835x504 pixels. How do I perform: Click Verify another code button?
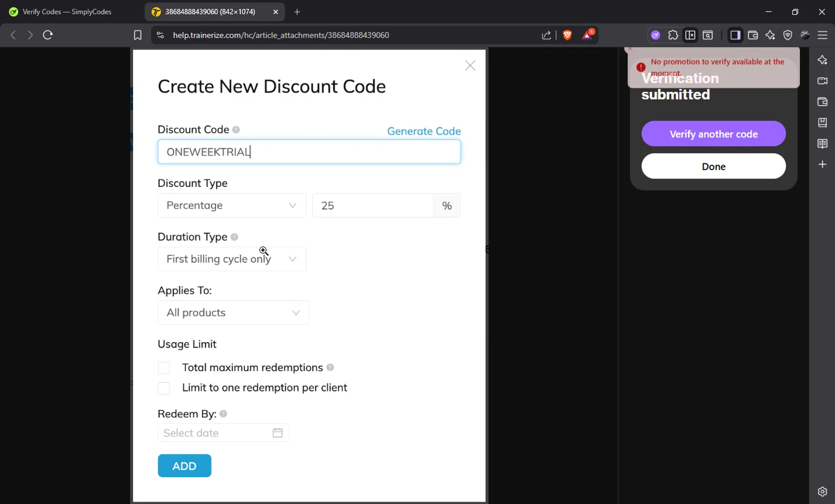(x=714, y=134)
